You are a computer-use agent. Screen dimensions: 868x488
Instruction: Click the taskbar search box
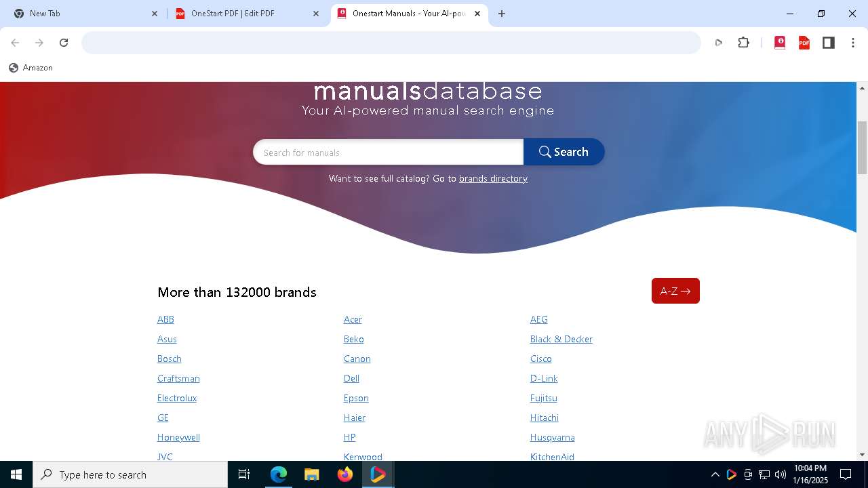tap(130, 474)
